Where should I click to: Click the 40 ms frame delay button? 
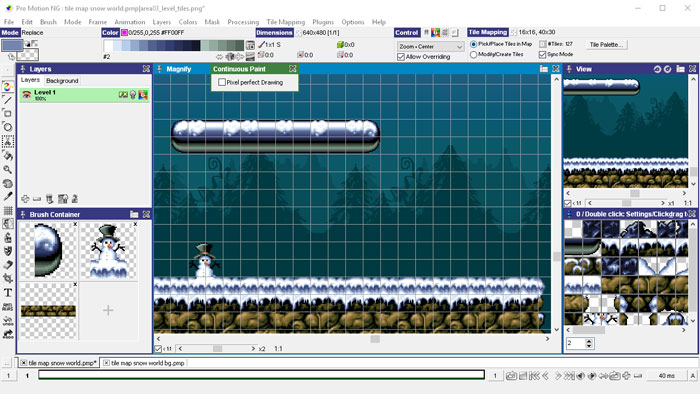[x=667, y=376]
